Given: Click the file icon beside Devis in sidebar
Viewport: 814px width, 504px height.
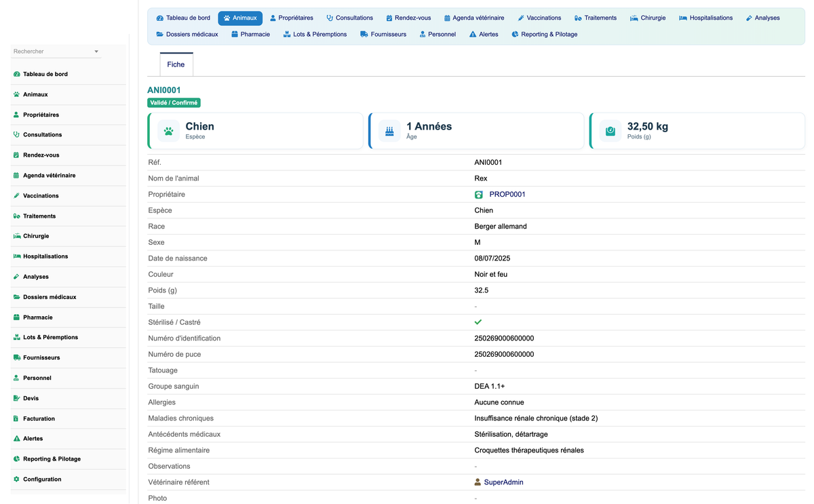Looking at the screenshot, I should click(16, 398).
